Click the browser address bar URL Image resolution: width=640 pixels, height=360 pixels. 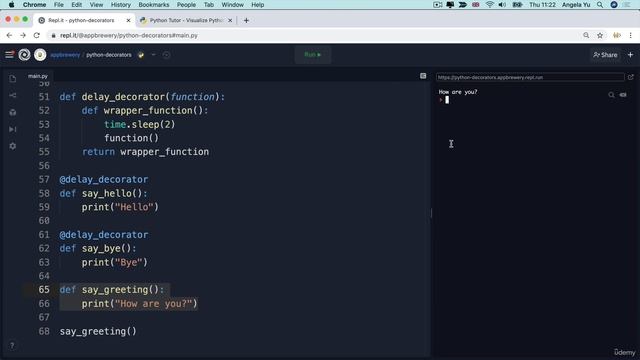tap(129, 36)
